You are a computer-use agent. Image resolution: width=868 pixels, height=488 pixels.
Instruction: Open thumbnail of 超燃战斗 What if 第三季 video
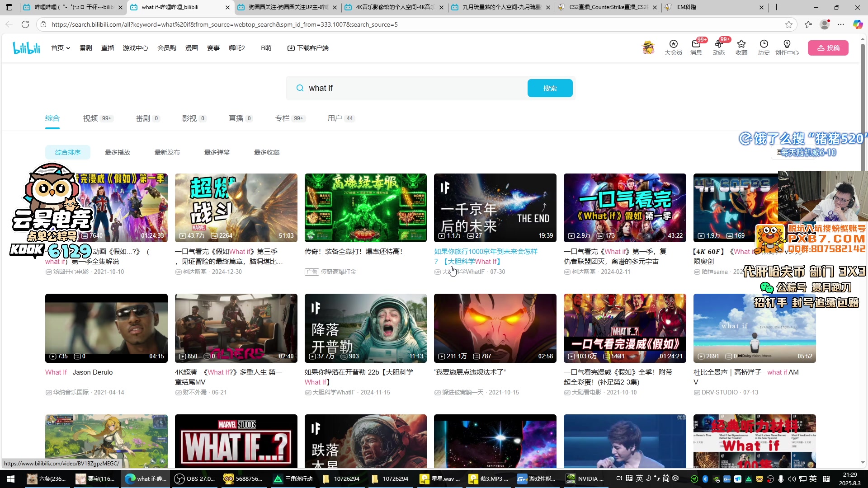coord(236,208)
